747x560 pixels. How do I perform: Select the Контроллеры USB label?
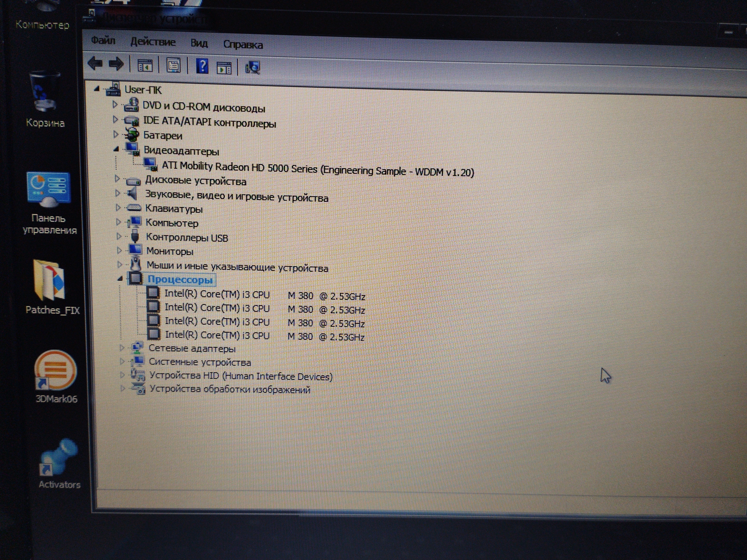pos(187,237)
